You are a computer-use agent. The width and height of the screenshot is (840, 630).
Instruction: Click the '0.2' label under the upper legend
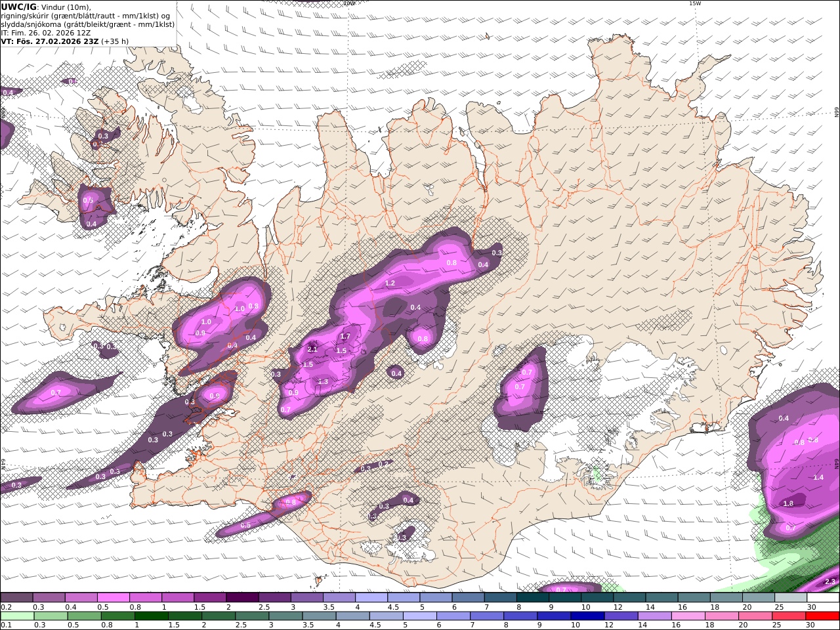(6, 607)
